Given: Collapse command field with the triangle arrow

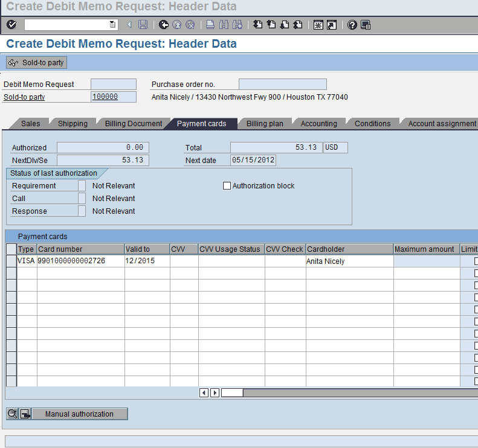Looking at the screenshot, I should (x=129, y=25).
